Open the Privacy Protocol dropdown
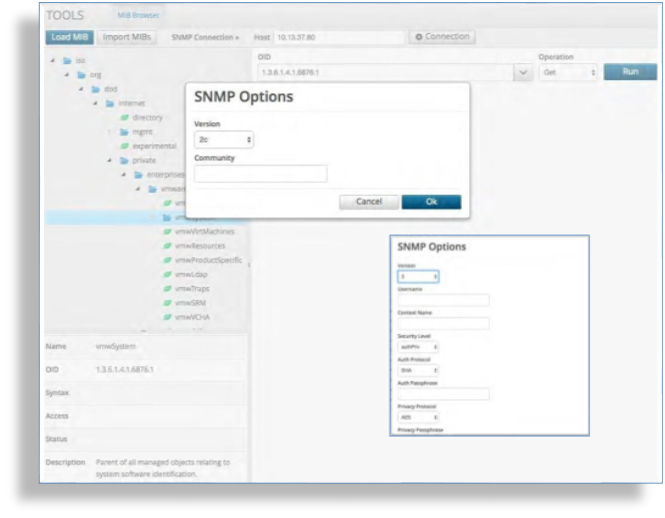665x518 pixels. point(418,417)
